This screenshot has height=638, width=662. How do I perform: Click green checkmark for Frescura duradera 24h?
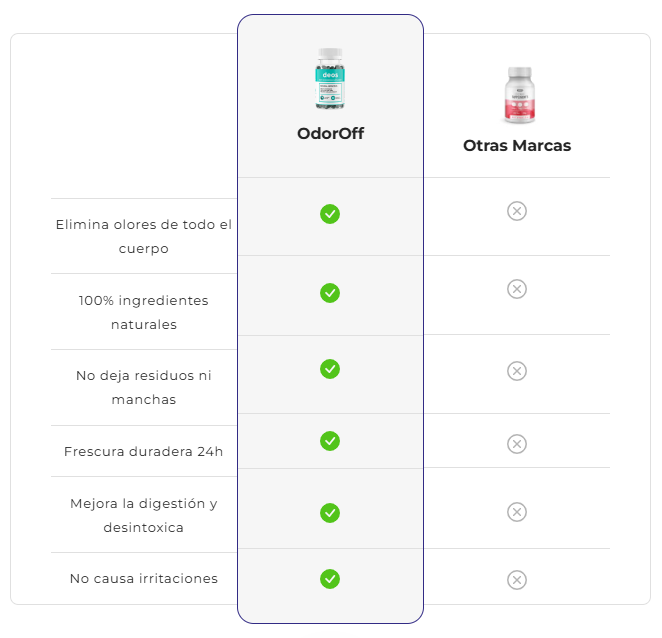[330, 441]
